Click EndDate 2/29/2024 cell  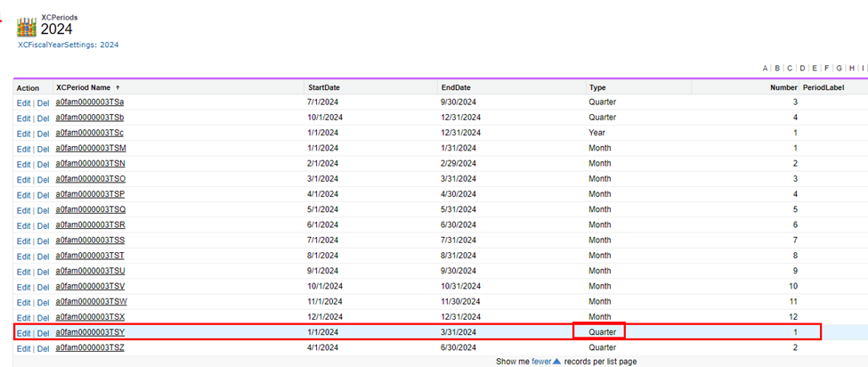click(x=458, y=164)
